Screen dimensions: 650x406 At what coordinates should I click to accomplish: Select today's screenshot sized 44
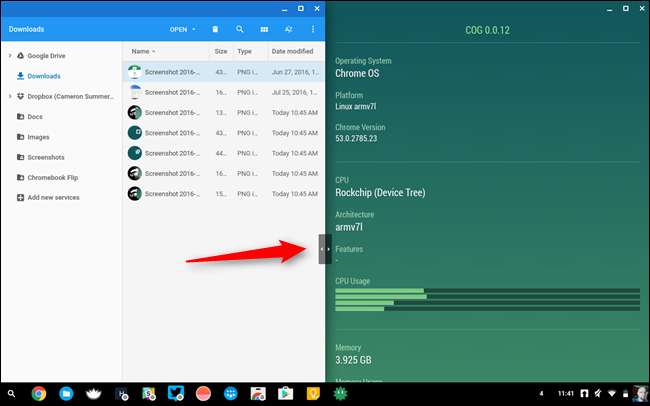pyautogui.click(x=224, y=153)
